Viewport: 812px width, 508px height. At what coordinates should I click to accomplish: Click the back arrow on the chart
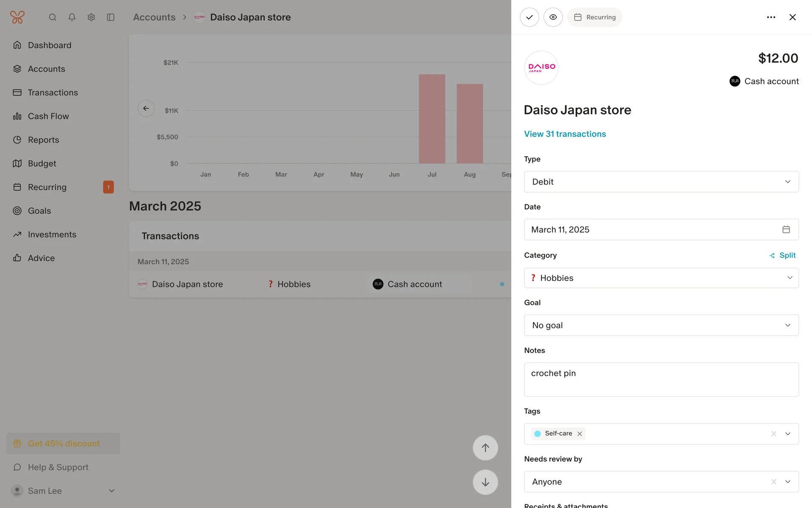click(x=146, y=108)
